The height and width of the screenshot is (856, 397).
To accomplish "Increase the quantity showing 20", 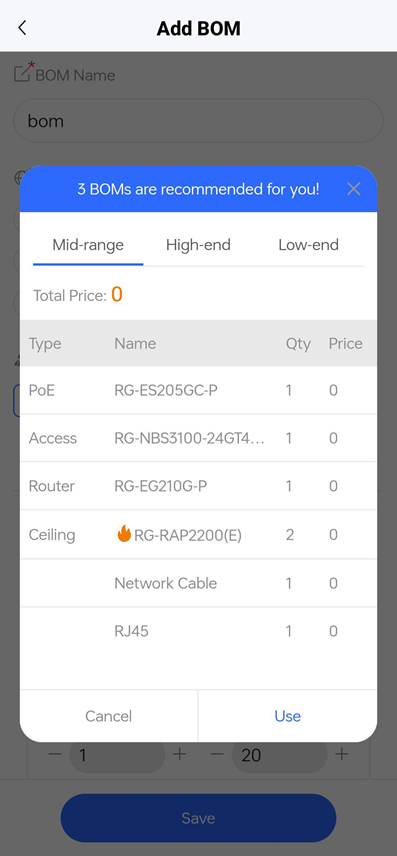I will click(341, 755).
